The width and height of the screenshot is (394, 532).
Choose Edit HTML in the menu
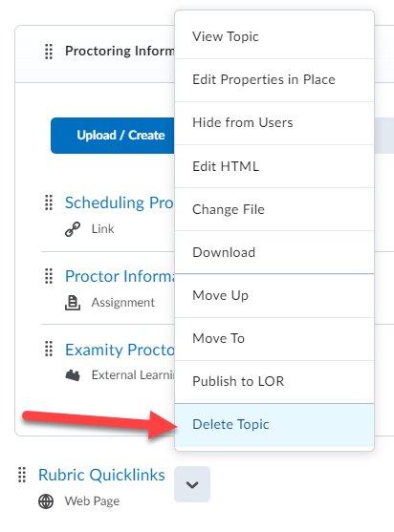coord(274,166)
